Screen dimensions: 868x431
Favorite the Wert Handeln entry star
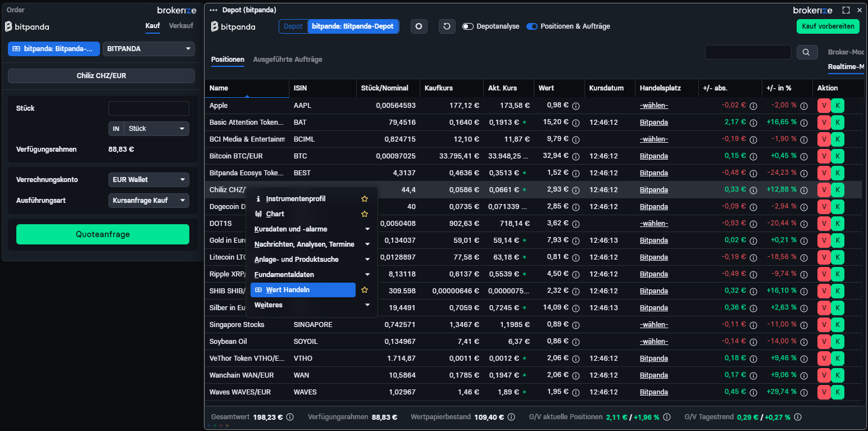(x=365, y=290)
